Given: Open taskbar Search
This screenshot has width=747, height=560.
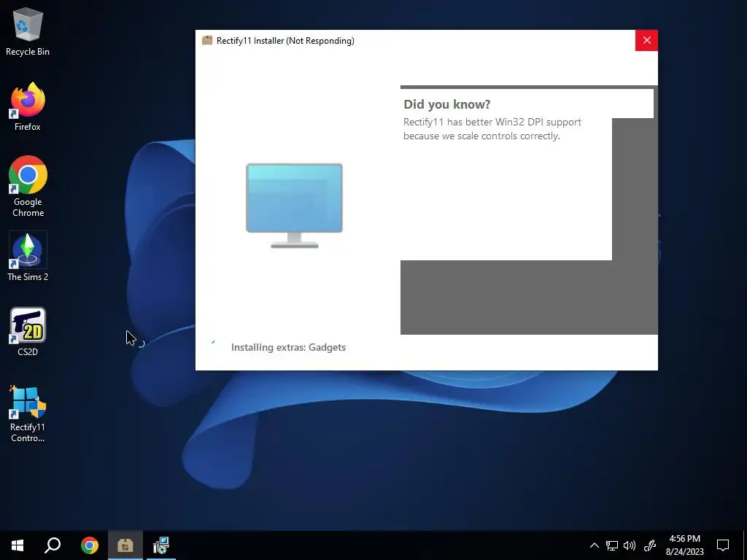Looking at the screenshot, I should coord(53,545).
